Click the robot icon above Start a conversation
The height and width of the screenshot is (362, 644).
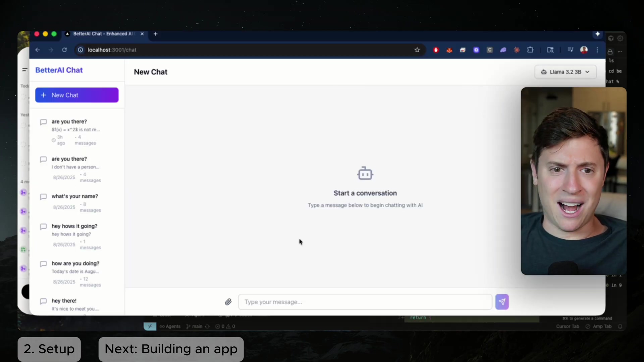pyautogui.click(x=365, y=173)
